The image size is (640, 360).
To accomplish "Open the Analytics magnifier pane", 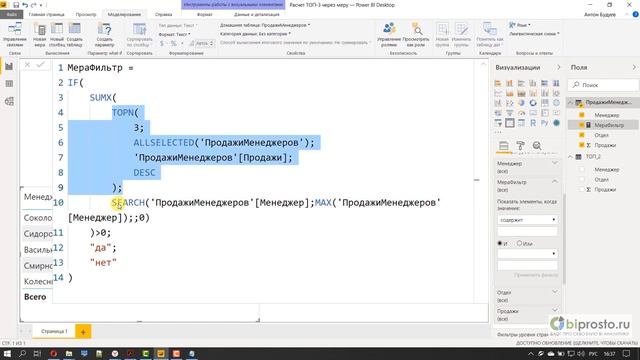I will (537, 146).
